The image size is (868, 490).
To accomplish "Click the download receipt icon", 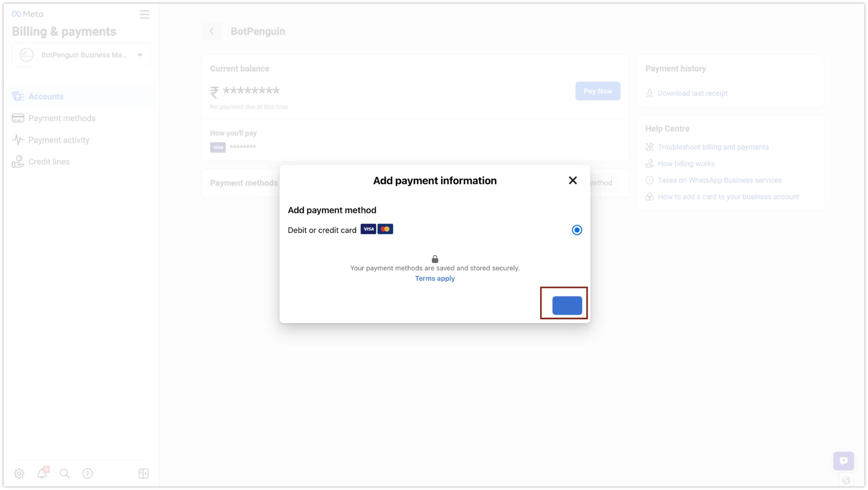I will point(649,93).
